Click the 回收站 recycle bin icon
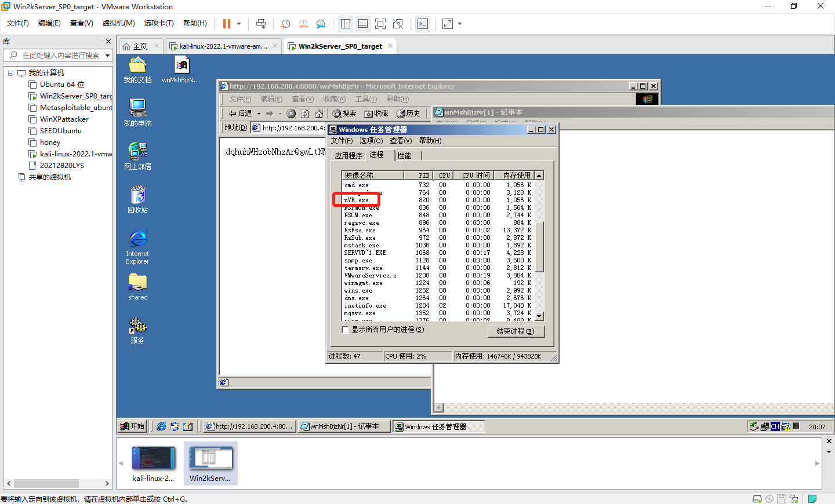 coord(137,200)
